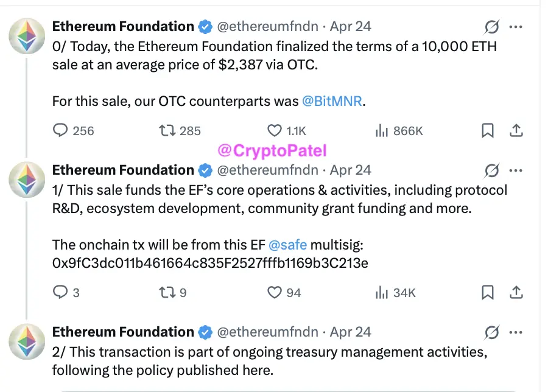548x392 pixels.
Task: Reply to the tweet with 3 replies
Action: (x=61, y=293)
